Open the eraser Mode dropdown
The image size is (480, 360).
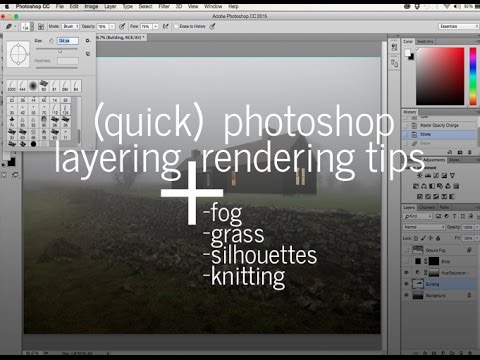click(x=71, y=26)
